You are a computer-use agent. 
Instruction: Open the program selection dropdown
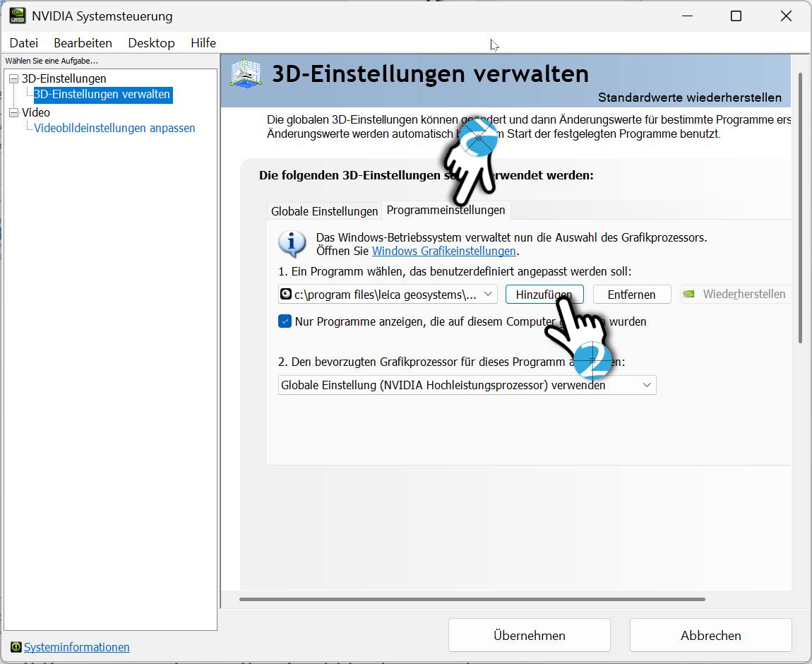tap(388, 294)
